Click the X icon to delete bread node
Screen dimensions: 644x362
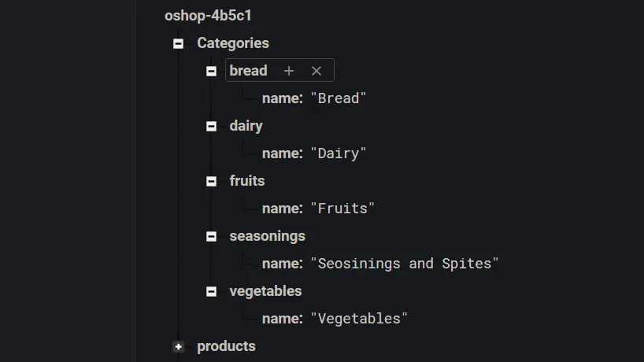click(x=316, y=71)
